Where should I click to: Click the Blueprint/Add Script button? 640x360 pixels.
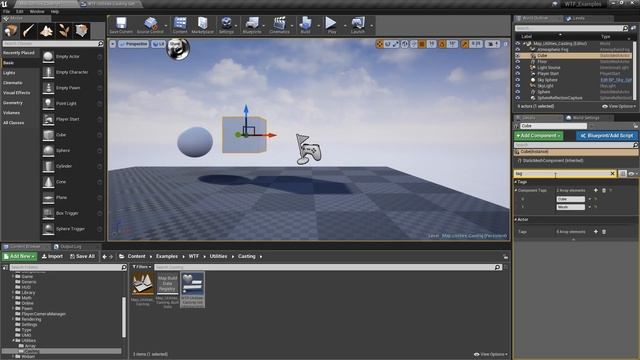click(607, 136)
